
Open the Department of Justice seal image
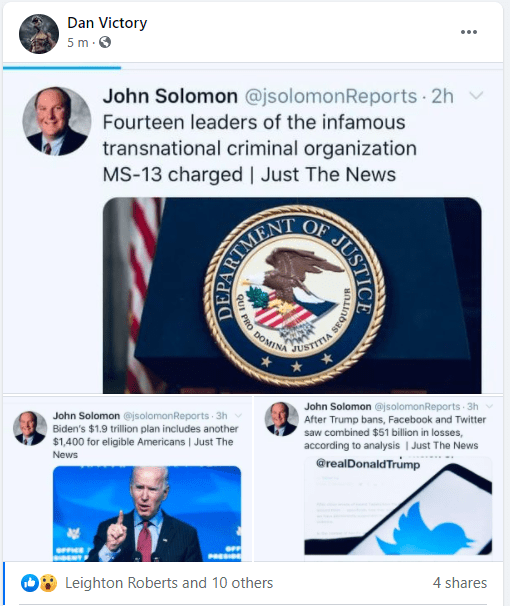[x=292, y=295]
